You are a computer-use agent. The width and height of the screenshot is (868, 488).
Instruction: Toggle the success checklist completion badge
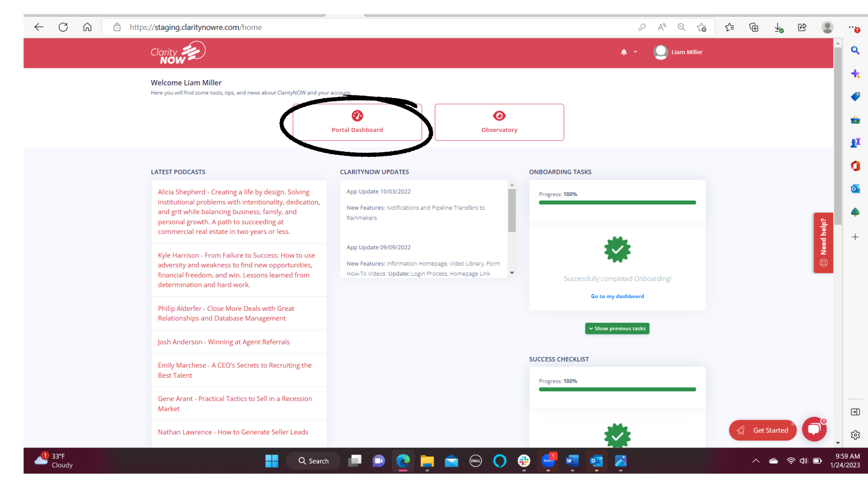[617, 436]
